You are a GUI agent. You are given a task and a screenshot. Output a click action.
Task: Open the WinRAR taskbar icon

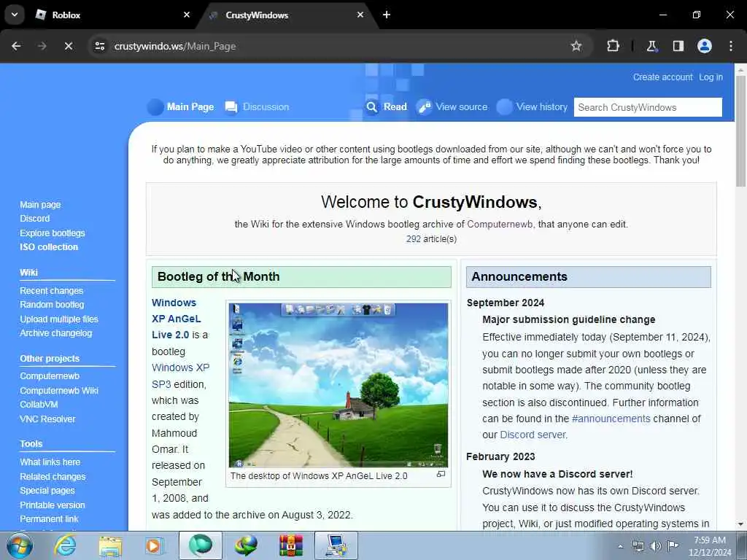[x=290, y=545]
